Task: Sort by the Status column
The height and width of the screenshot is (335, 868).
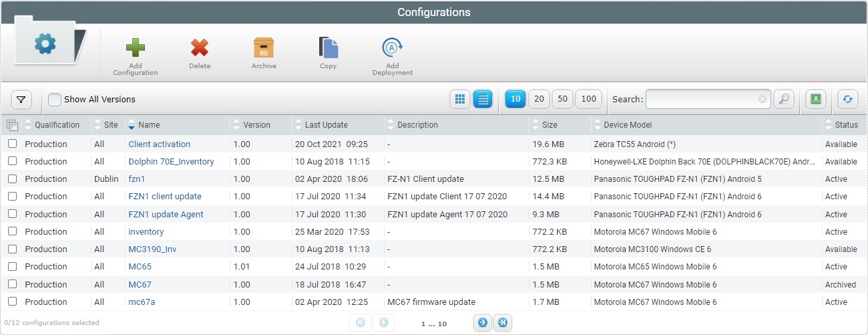Action: pos(846,125)
